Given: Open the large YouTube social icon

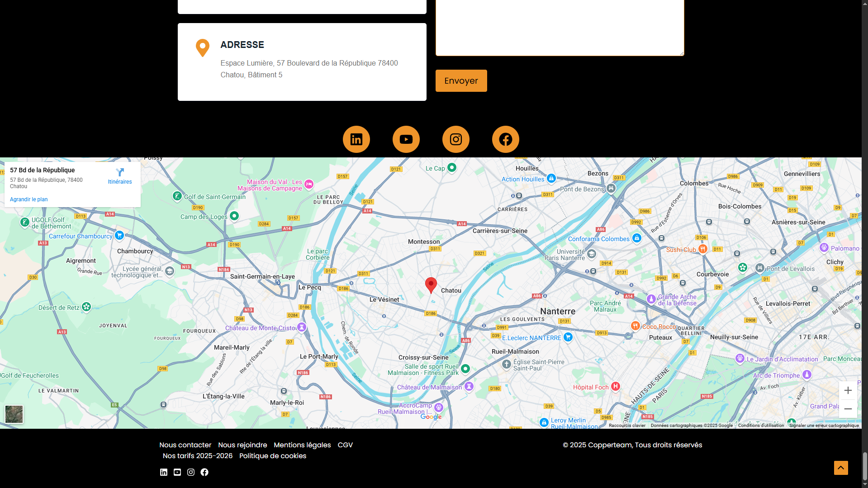Looking at the screenshot, I should pos(406,139).
